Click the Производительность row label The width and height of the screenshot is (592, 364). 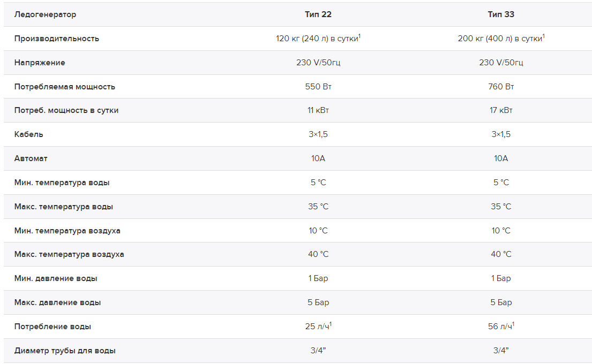coord(57,39)
